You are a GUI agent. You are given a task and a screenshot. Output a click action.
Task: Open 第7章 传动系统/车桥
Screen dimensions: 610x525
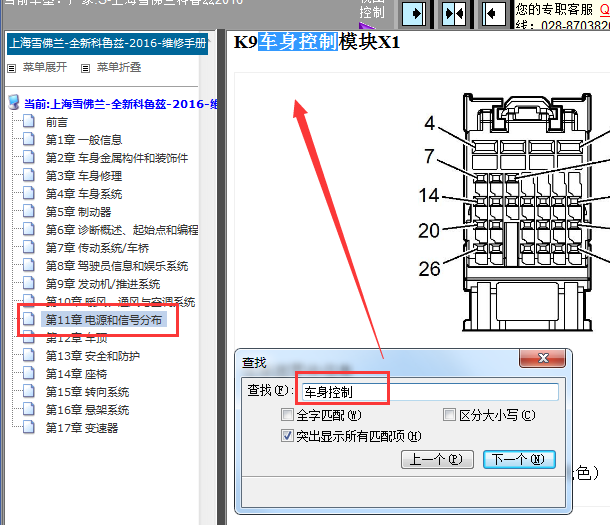pyautogui.click(x=97, y=248)
